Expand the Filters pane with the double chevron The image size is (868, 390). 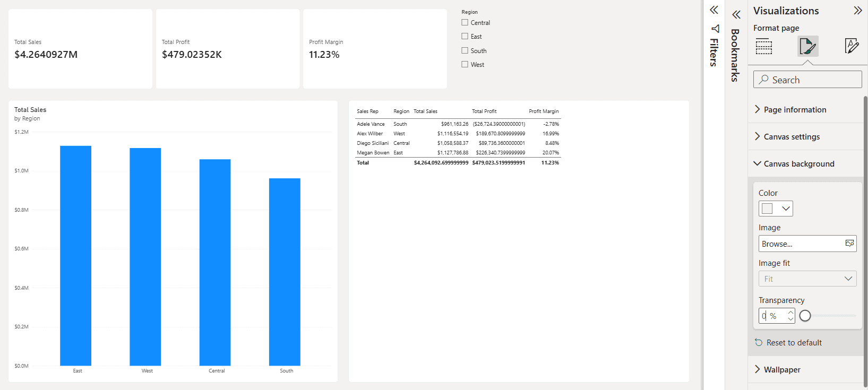(714, 10)
